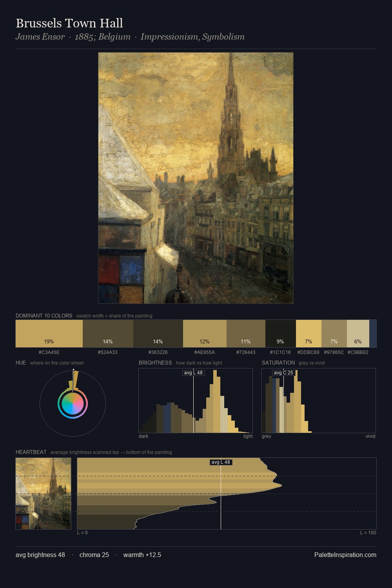Click 'grey vs vivid' caption
The height and width of the screenshot is (588, 392).
312,363
